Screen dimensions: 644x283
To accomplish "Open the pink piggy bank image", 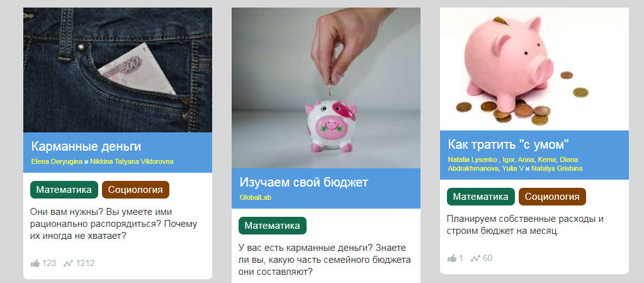I will coord(534,69).
